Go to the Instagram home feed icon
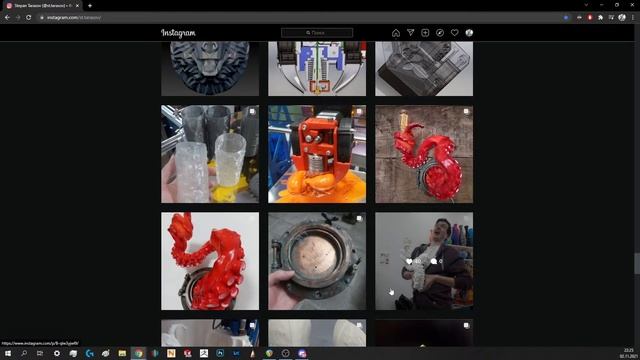Screen dimensions: 640x360 [396, 33]
